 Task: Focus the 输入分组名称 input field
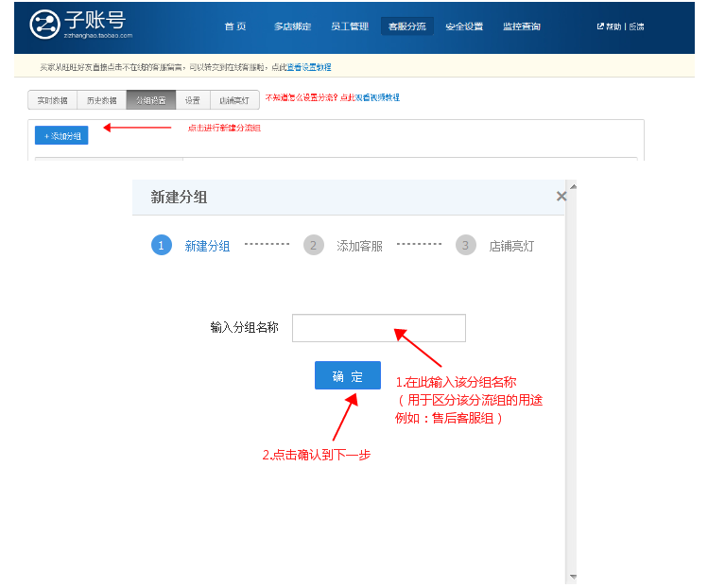coord(379,328)
